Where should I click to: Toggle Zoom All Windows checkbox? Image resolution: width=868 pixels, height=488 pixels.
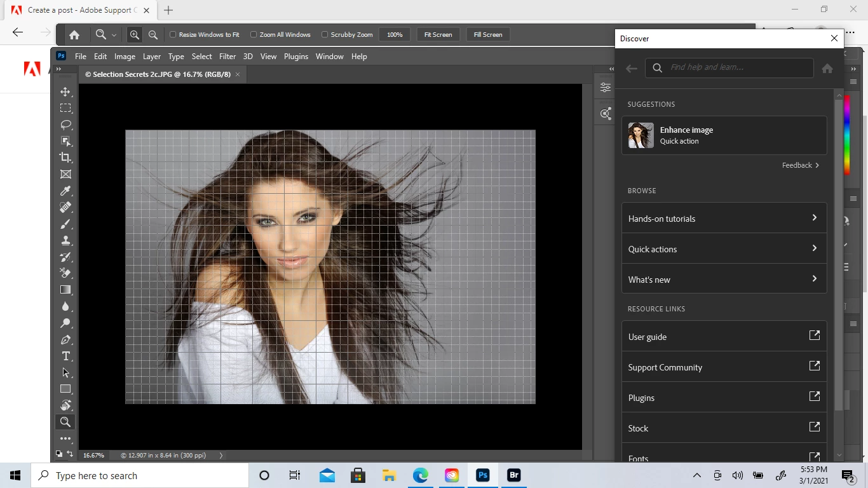point(254,35)
